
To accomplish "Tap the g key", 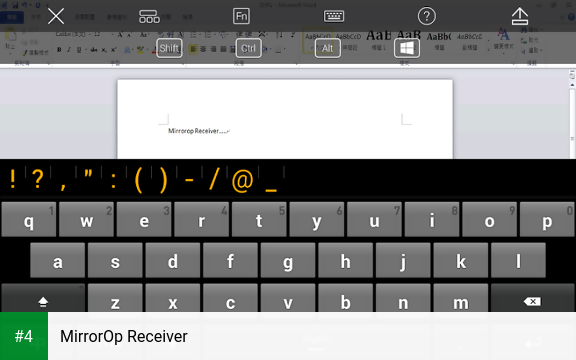I will [x=288, y=260].
